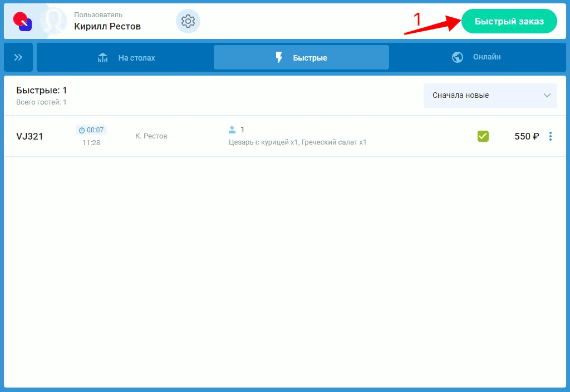Click the red-blue app logo
570x392 pixels.
pos(22,22)
